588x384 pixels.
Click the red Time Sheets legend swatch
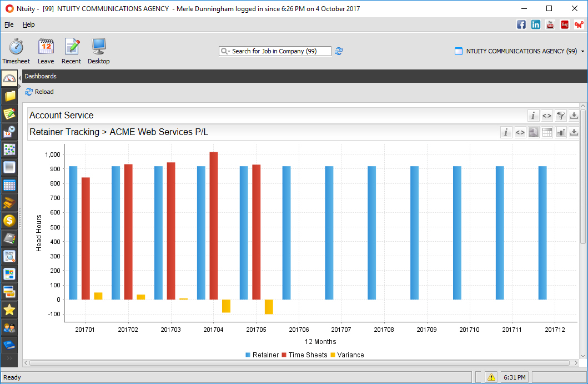click(x=284, y=355)
